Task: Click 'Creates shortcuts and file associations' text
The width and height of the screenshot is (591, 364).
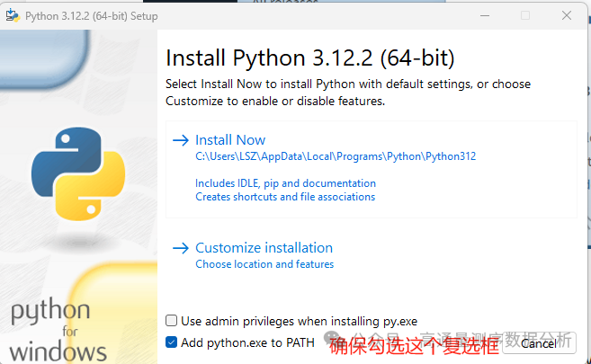Action: coord(285,197)
